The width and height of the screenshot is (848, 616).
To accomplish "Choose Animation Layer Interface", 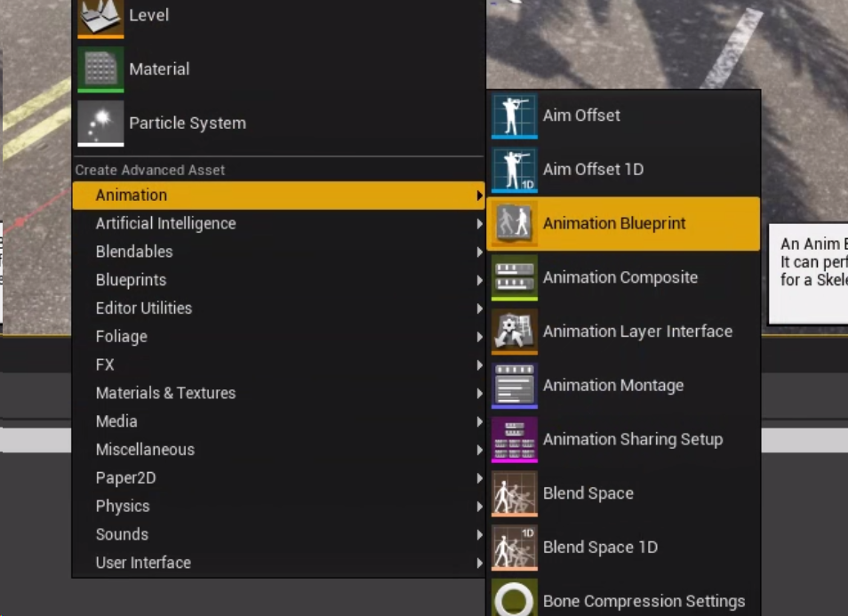I will 637,332.
